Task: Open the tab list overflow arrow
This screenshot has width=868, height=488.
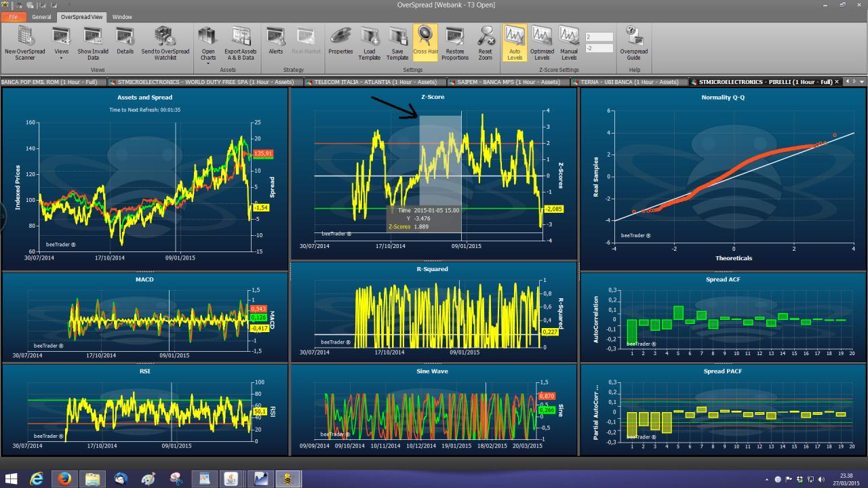Action: point(861,82)
